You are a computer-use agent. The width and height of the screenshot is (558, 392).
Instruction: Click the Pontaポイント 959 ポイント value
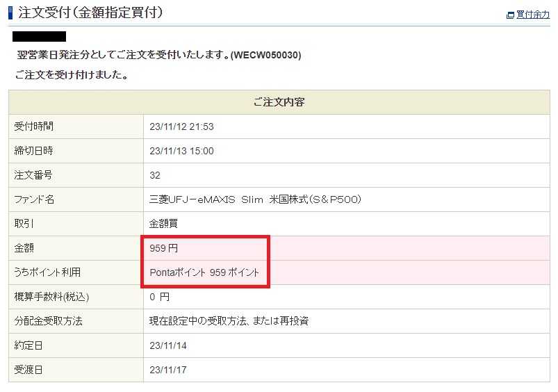pyautogui.click(x=204, y=272)
